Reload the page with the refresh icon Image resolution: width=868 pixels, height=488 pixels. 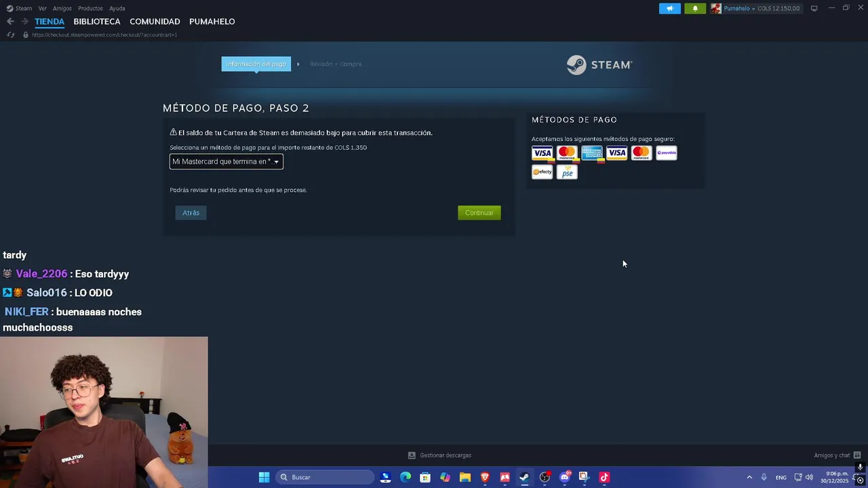click(x=10, y=35)
